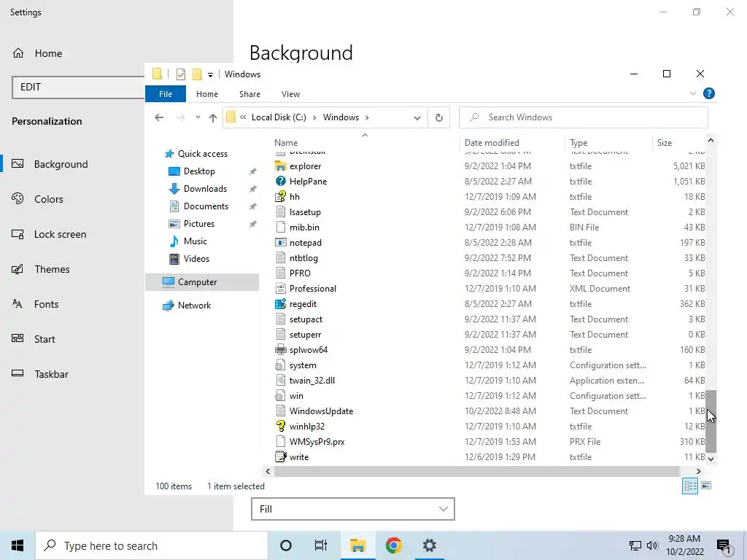Image resolution: width=747 pixels, height=560 pixels.
Task: Open the File ribbon tab
Action: [x=166, y=94]
